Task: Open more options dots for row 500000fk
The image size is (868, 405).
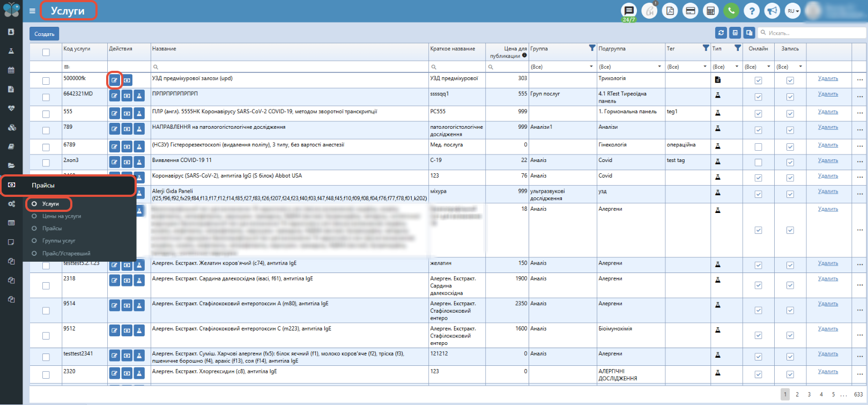Action: pyautogui.click(x=860, y=80)
